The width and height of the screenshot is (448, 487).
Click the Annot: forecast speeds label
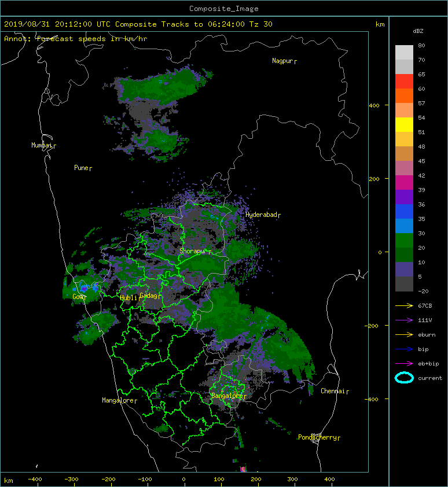[76, 39]
